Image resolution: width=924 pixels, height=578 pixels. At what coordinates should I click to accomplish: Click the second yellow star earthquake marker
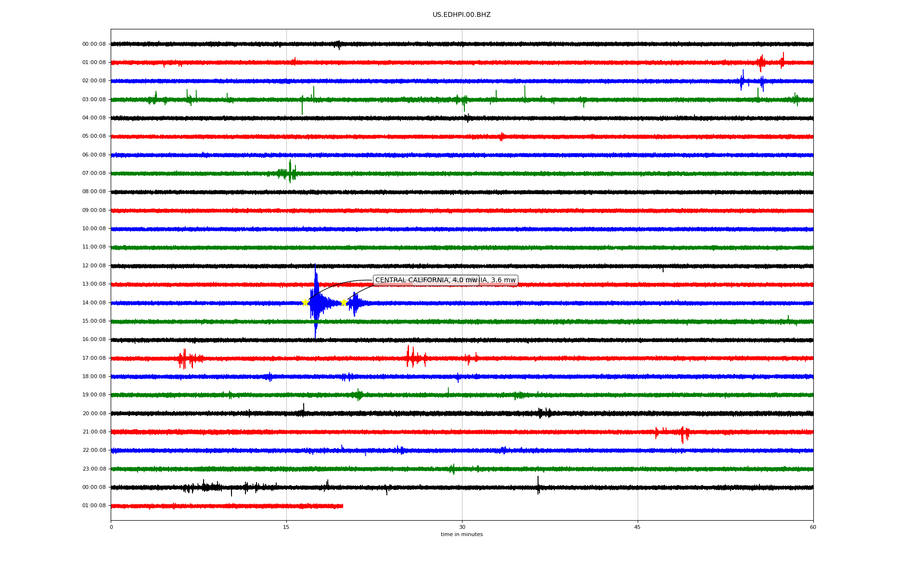point(344,302)
